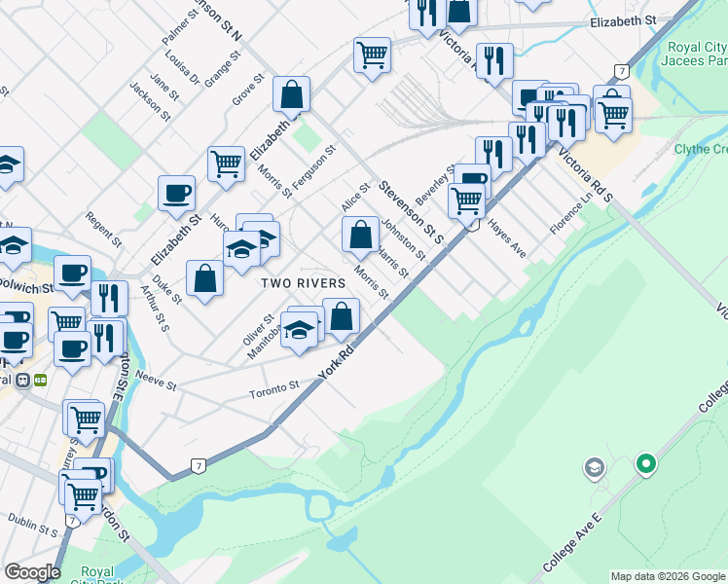
Task: Click frontmost restaurant marker above Victoria Rd S
Action: click(x=566, y=125)
